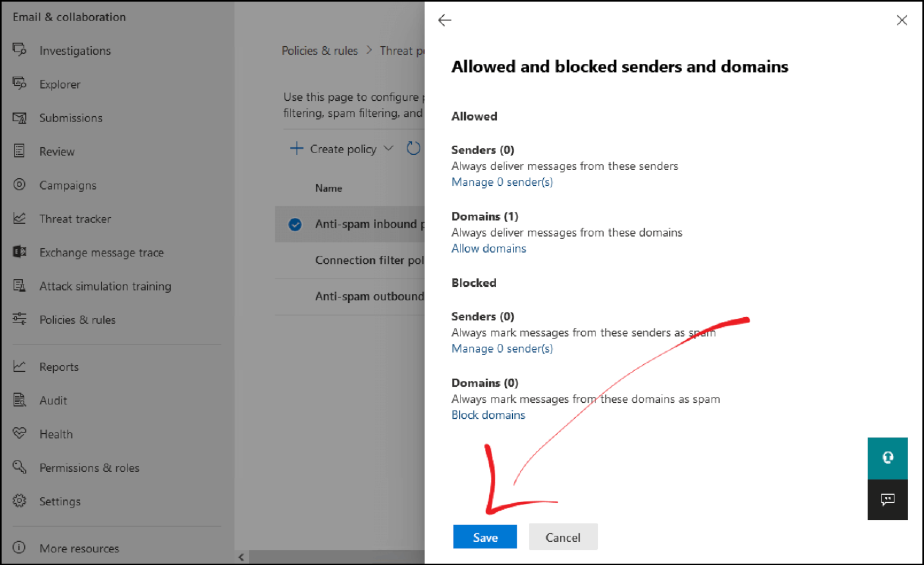The height and width of the screenshot is (566, 924).
Task: Open Threat tracker page
Action: 75,219
